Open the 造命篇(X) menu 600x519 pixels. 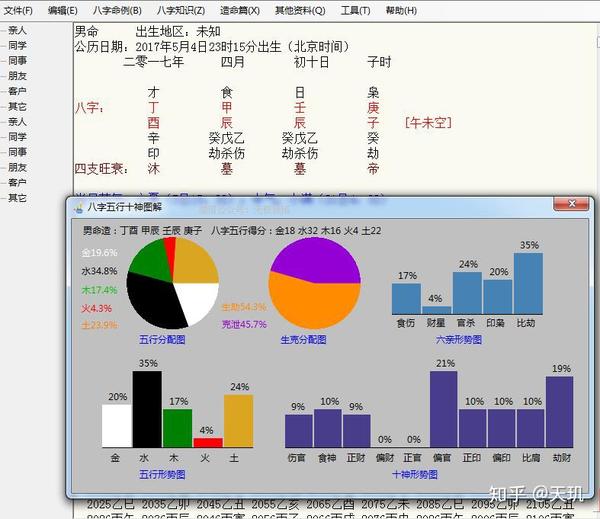pyautogui.click(x=240, y=10)
